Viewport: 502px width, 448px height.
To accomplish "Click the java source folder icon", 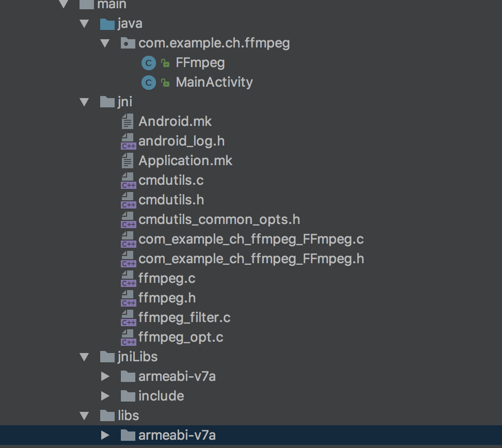I will (x=107, y=24).
